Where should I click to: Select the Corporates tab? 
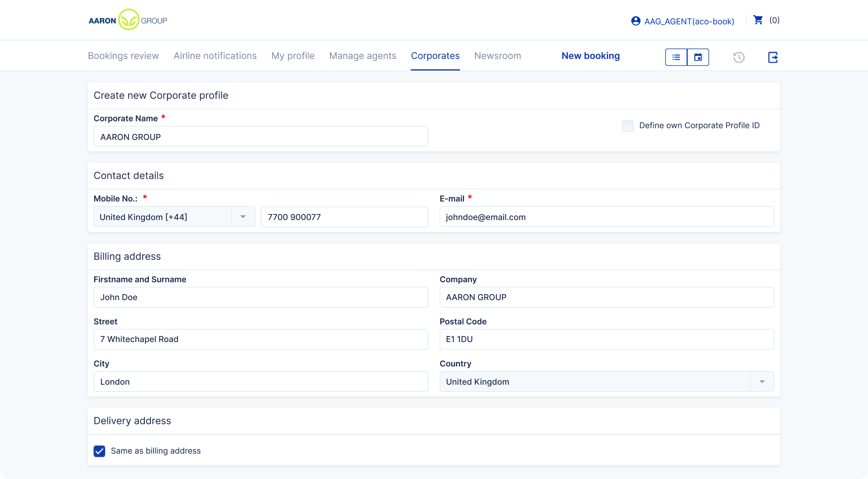(435, 56)
